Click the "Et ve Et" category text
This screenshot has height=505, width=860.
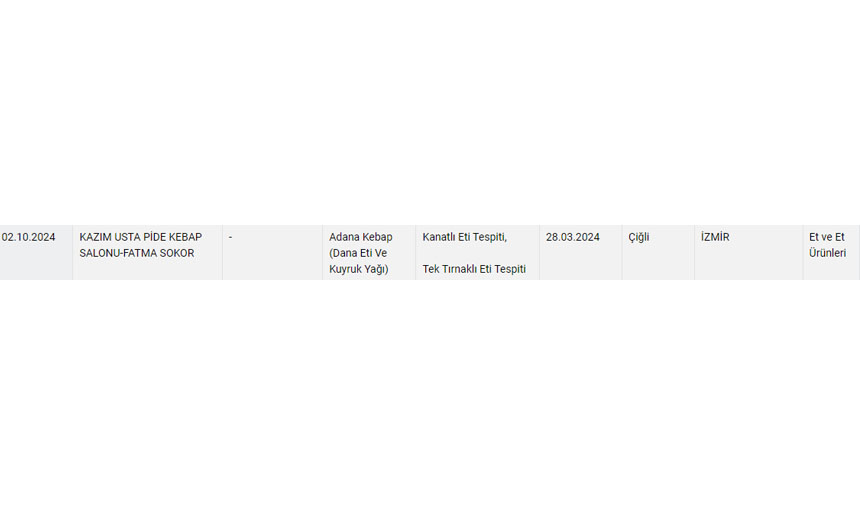tap(827, 237)
